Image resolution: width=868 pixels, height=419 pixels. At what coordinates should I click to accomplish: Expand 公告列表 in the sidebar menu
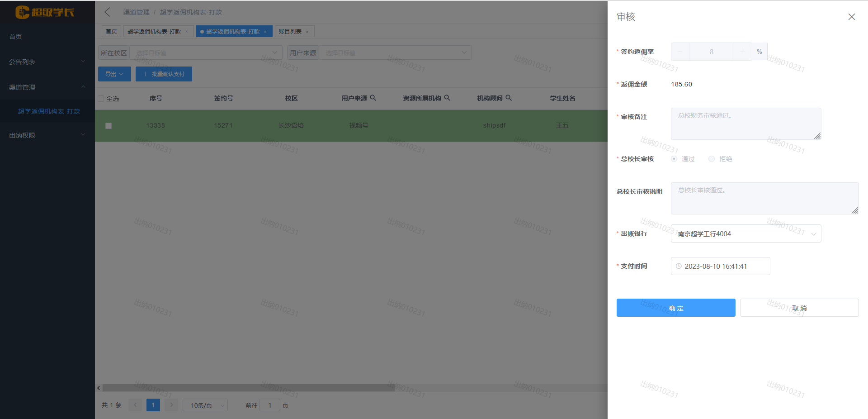point(47,62)
